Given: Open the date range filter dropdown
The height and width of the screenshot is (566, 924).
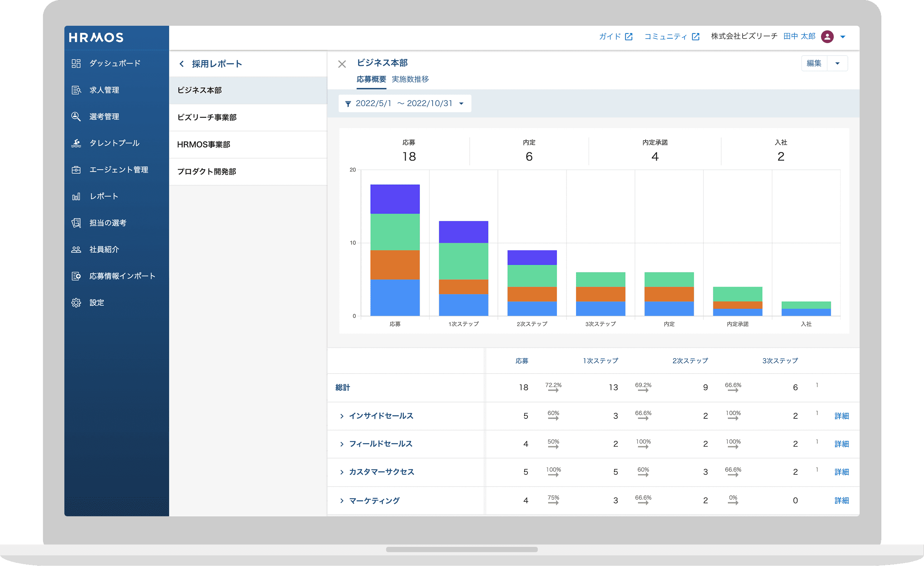Looking at the screenshot, I should [405, 103].
